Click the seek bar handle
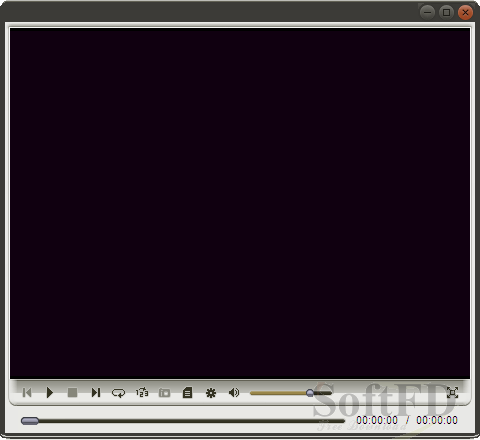This screenshot has height=440, width=480. [x=30, y=421]
